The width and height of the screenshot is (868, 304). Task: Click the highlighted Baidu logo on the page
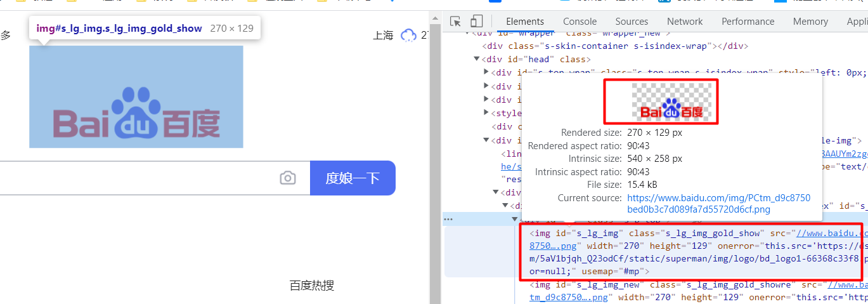136,96
